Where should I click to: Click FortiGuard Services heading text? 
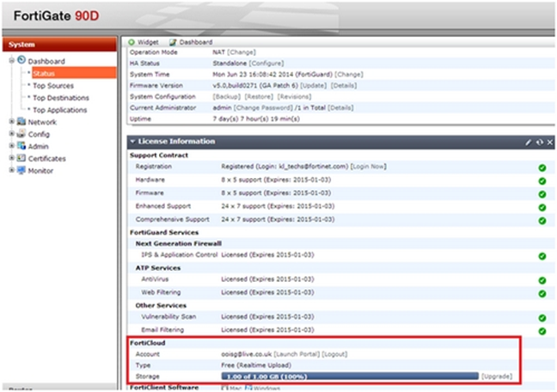pyautogui.click(x=164, y=232)
